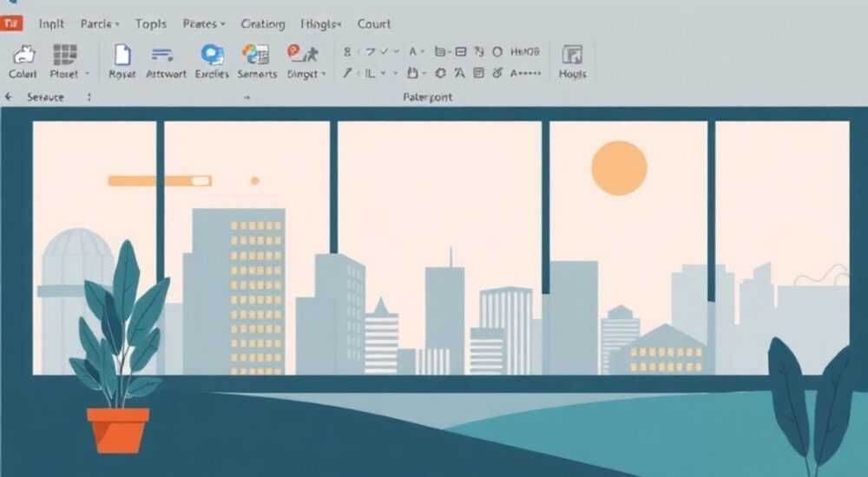Click the Colert ribbon icon

click(23, 55)
